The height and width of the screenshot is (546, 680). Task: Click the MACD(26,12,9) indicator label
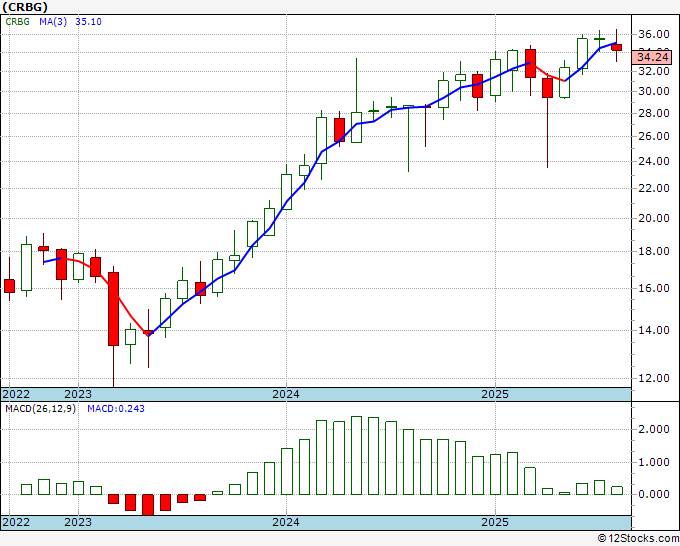41,409
